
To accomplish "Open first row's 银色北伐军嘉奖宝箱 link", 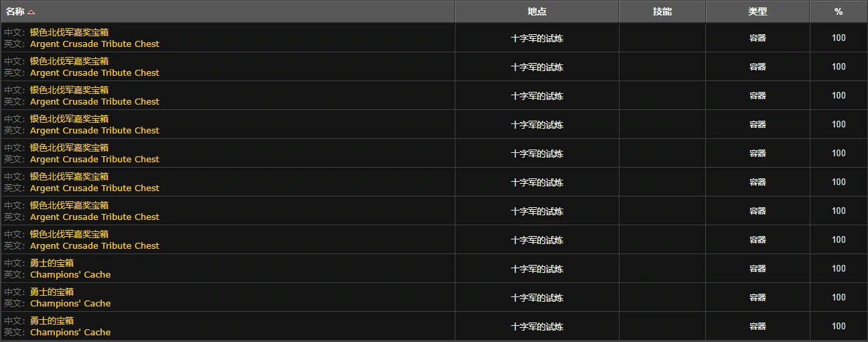I will pos(69,32).
